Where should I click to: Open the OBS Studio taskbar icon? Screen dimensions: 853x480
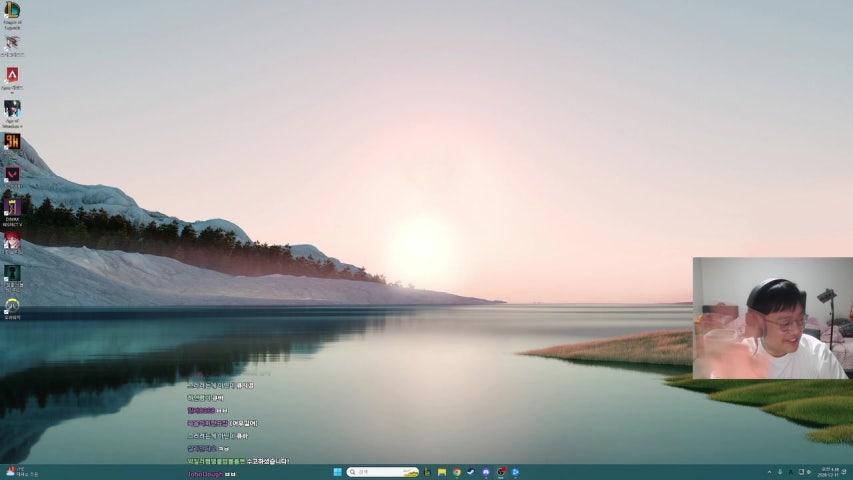tap(501, 472)
